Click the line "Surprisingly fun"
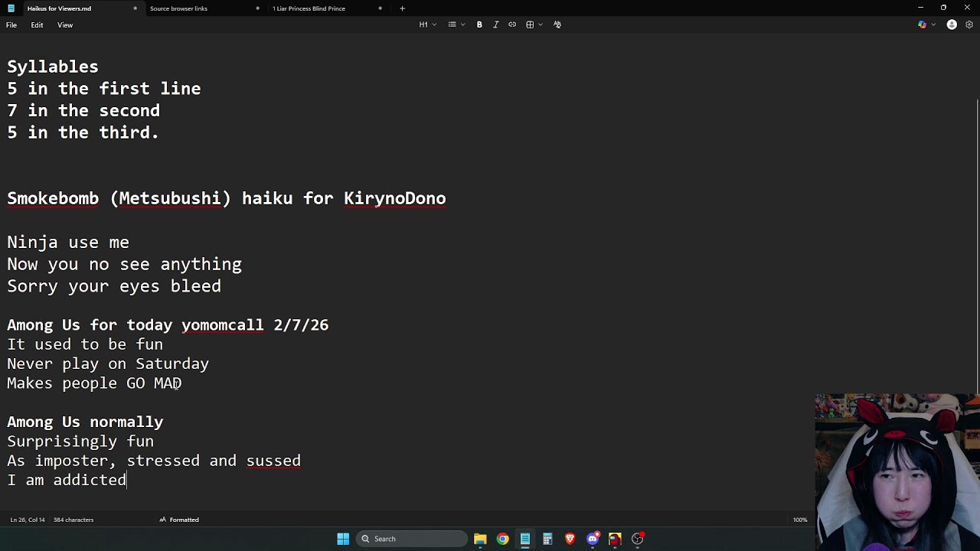 point(80,442)
